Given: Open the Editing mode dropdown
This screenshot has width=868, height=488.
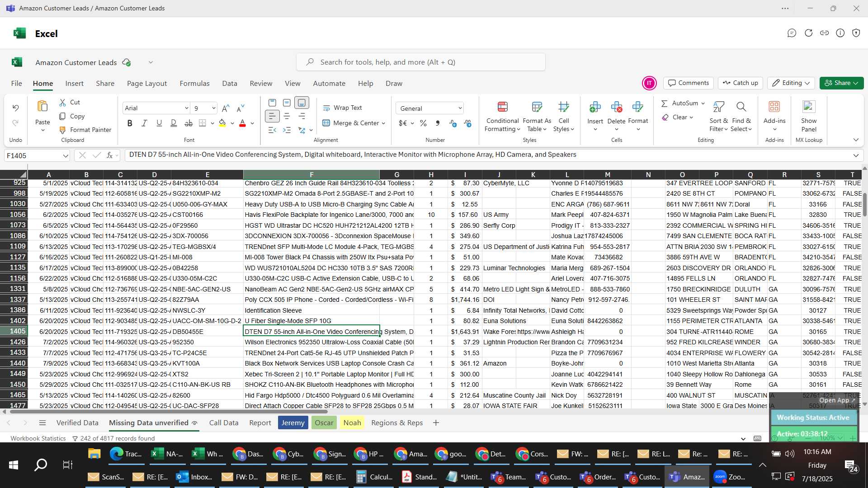Looking at the screenshot, I should pyautogui.click(x=791, y=83).
